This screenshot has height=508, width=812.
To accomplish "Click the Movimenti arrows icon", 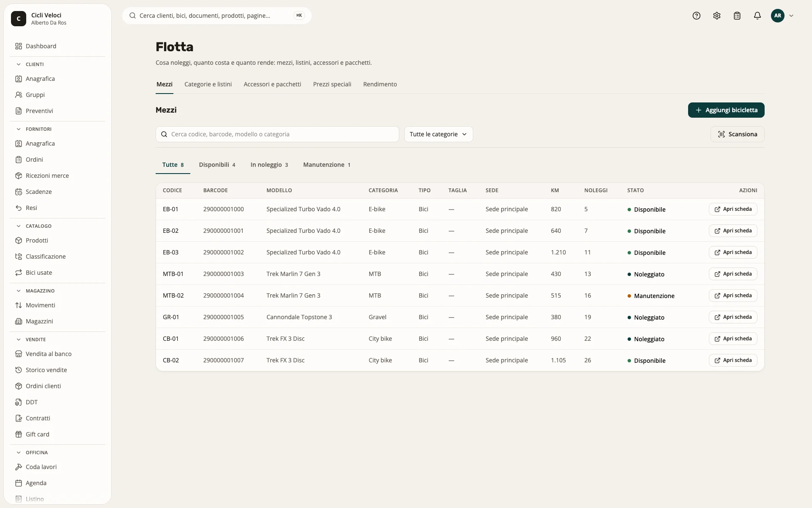I will [19, 305].
